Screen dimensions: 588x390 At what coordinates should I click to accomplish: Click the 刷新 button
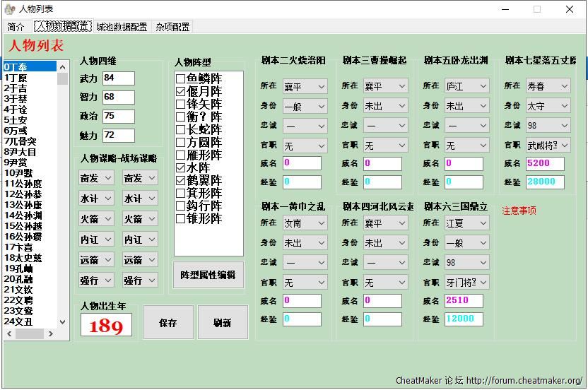point(223,323)
